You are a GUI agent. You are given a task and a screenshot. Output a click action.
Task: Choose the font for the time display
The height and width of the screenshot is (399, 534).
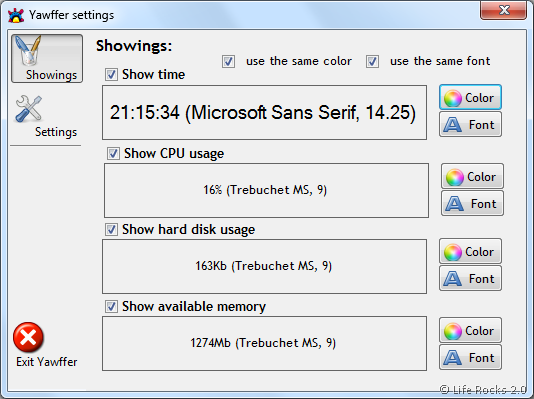pyautogui.click(x=470, y=125)
